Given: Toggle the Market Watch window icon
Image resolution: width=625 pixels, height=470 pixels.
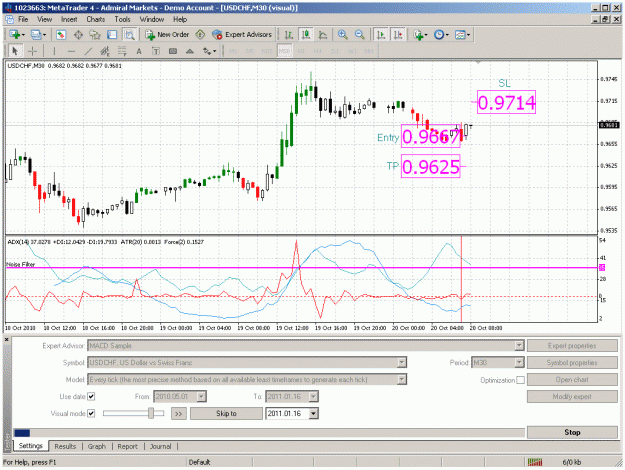Looking at the screenshot, I should coord(61,35).
